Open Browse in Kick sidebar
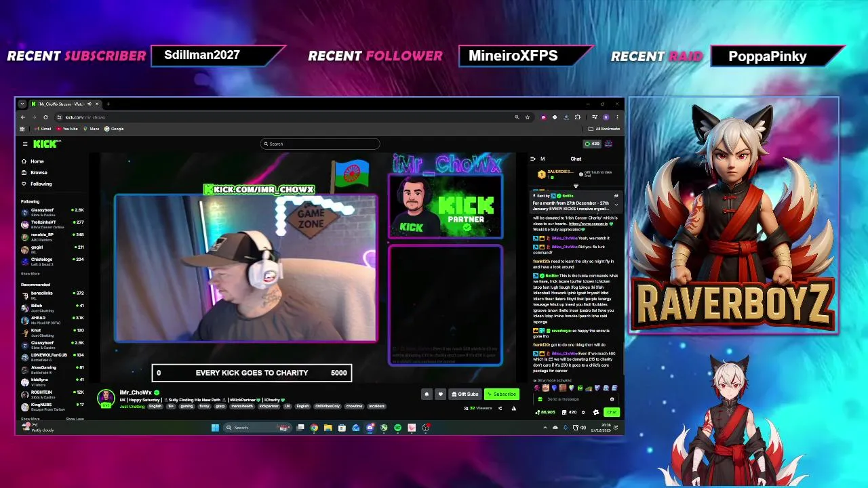 point(34,172)
